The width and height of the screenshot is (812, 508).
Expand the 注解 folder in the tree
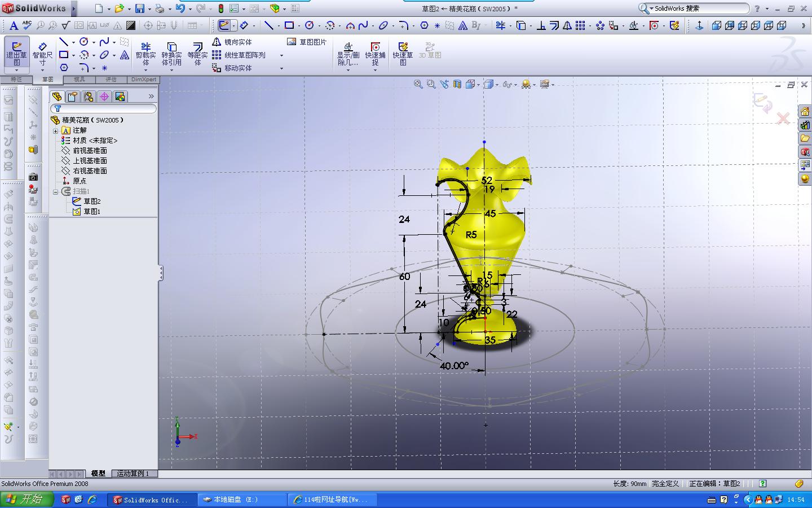coord(56,130)
